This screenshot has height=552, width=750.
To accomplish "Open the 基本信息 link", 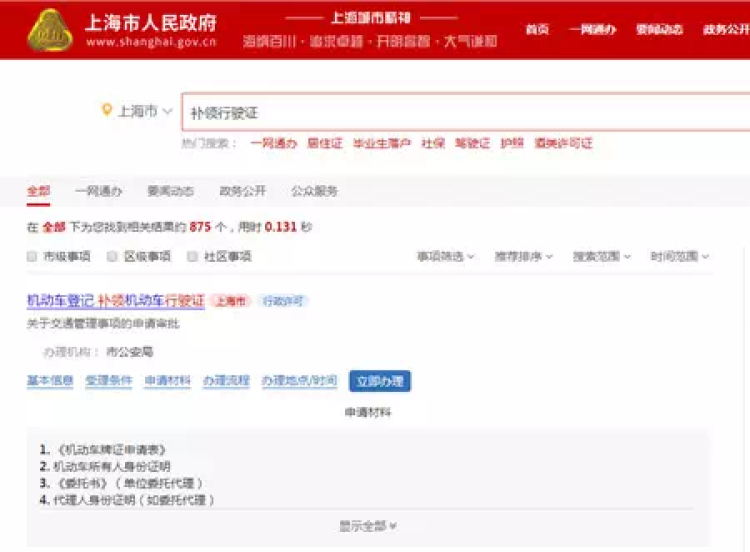I will click(50, 381).
